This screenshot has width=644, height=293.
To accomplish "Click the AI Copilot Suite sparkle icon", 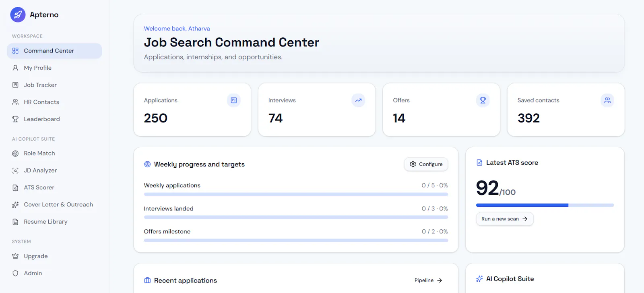I will click(479, 278).
